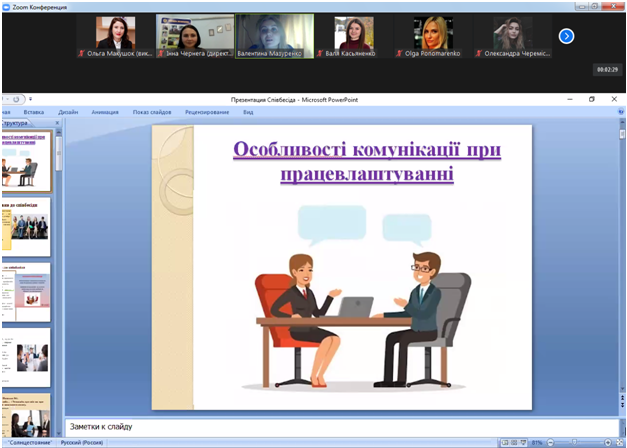Open PowerPoint help icon
Viewport: 627px width, 448px height.
[x=621, y=112]
